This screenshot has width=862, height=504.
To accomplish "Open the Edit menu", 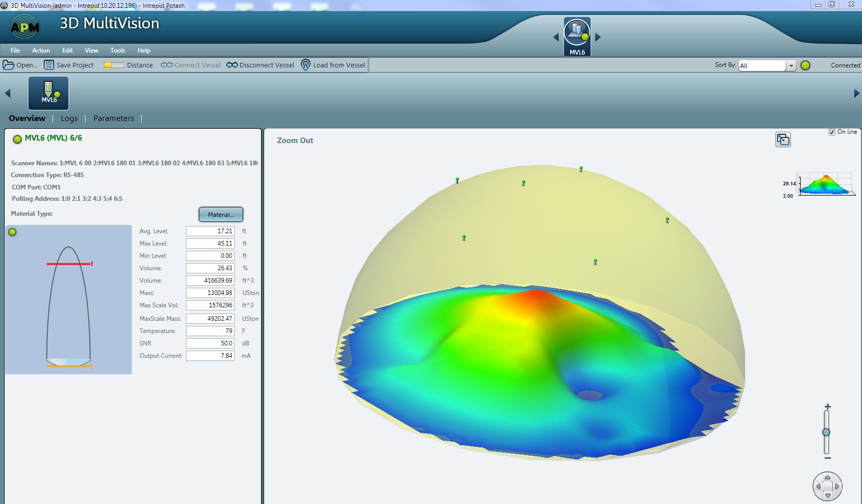I will point(67,50).
